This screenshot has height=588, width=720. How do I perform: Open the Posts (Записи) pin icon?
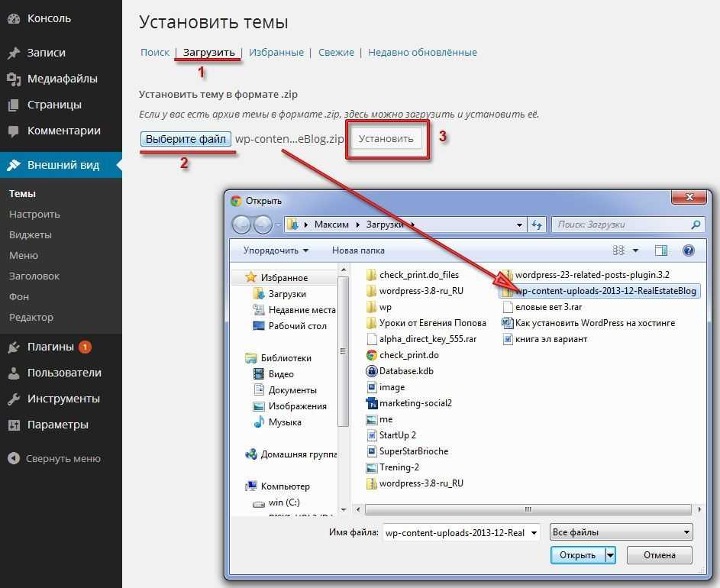coord(13,53)
